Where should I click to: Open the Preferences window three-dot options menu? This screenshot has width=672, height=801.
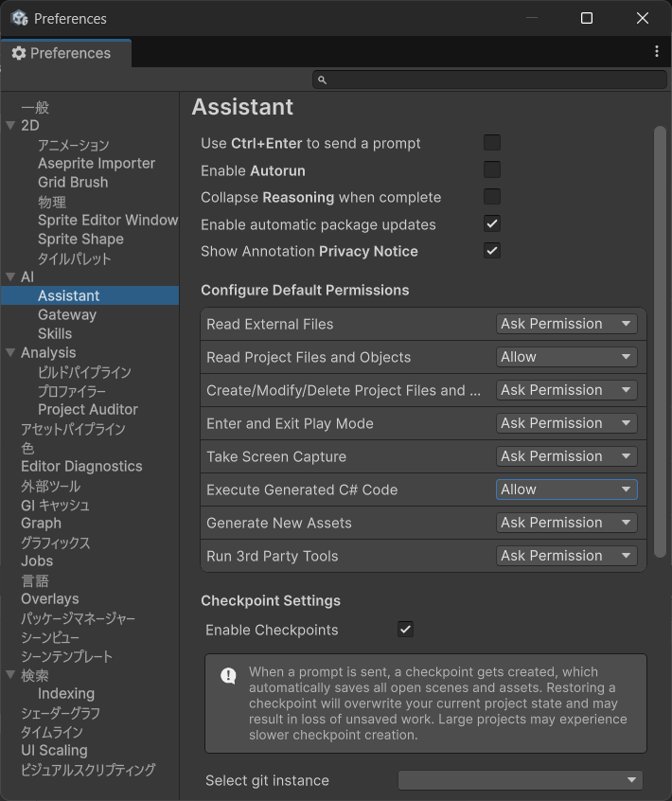tap(657, 51)
